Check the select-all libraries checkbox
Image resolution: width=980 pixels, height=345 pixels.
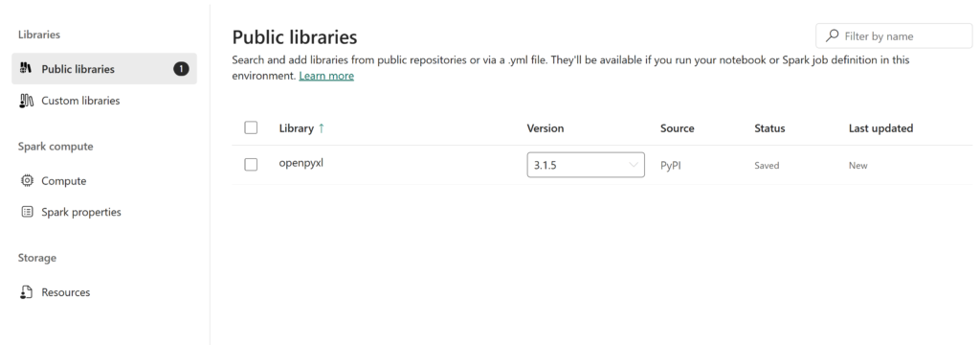coord(251,127)
